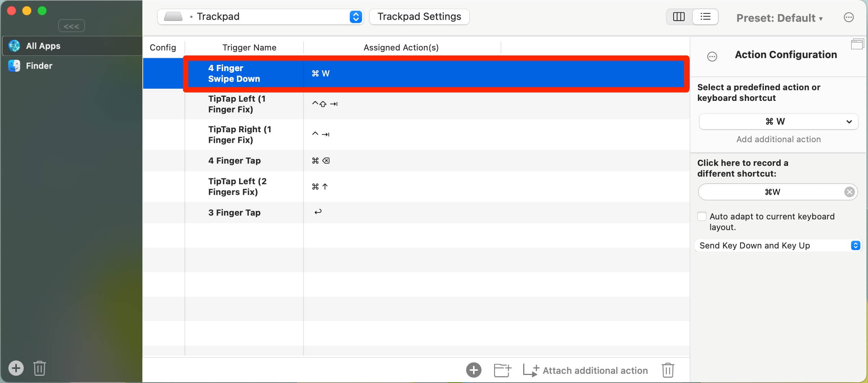
Task: Click the control-tab assigned action
Action: click(x=321, y=134)
